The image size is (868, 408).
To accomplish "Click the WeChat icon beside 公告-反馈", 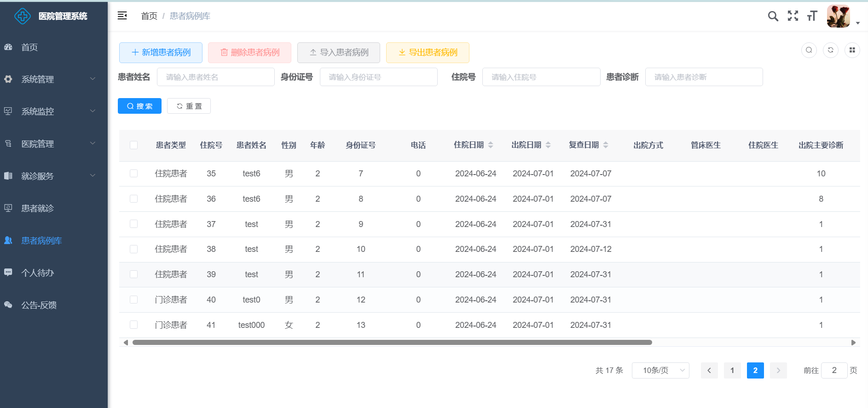I will pyautogui.click(x=8, y=304).
